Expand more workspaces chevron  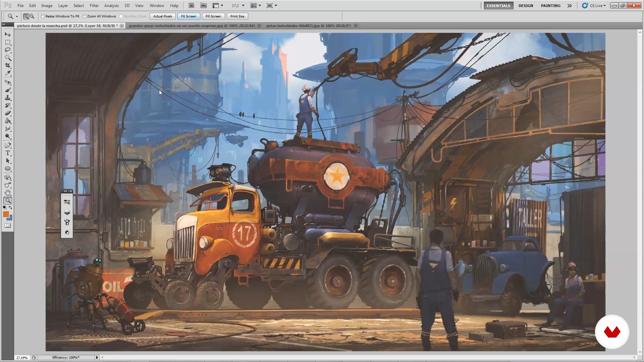tap(570, 6)
